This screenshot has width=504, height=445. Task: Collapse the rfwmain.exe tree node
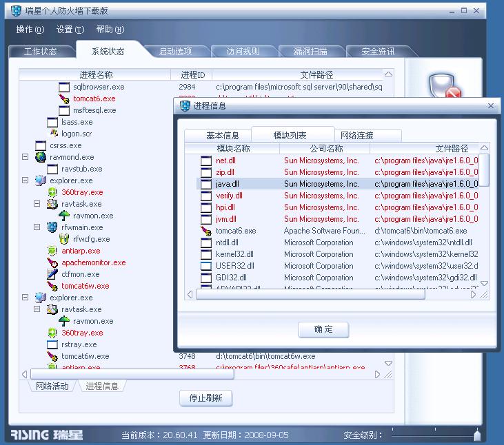coord(37,227)
